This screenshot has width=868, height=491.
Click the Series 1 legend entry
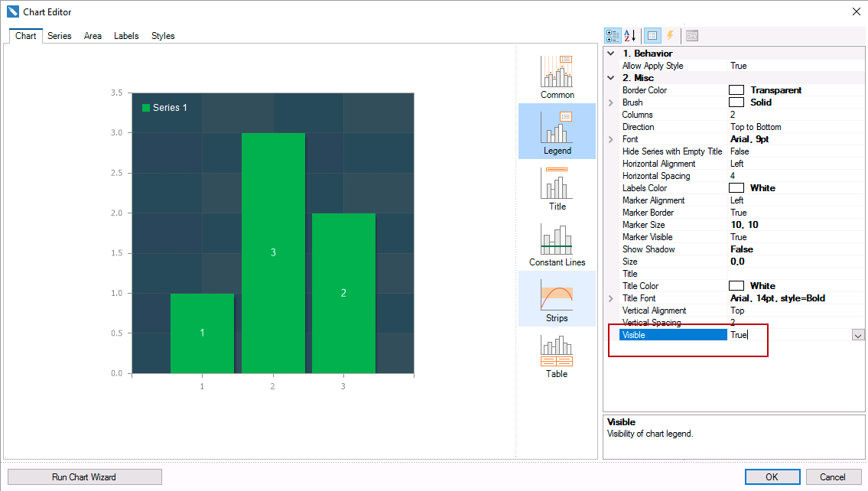pyautogui.click(x=165, y=108)
